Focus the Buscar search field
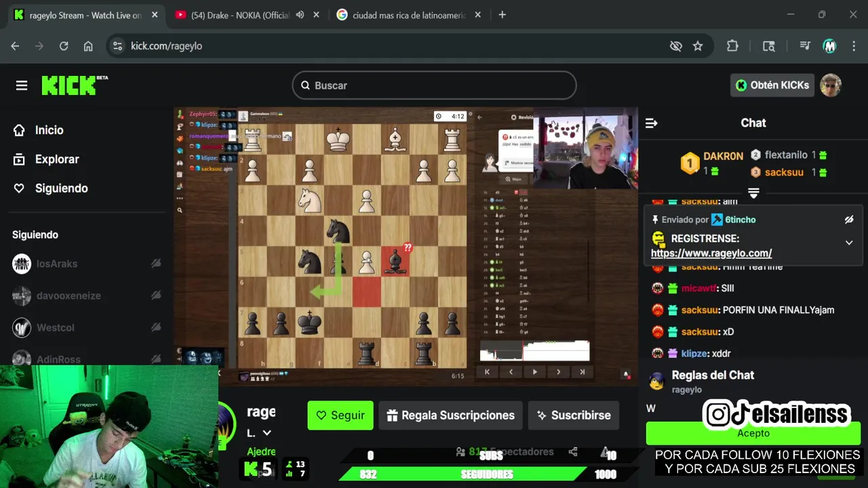 coord(434,85)
